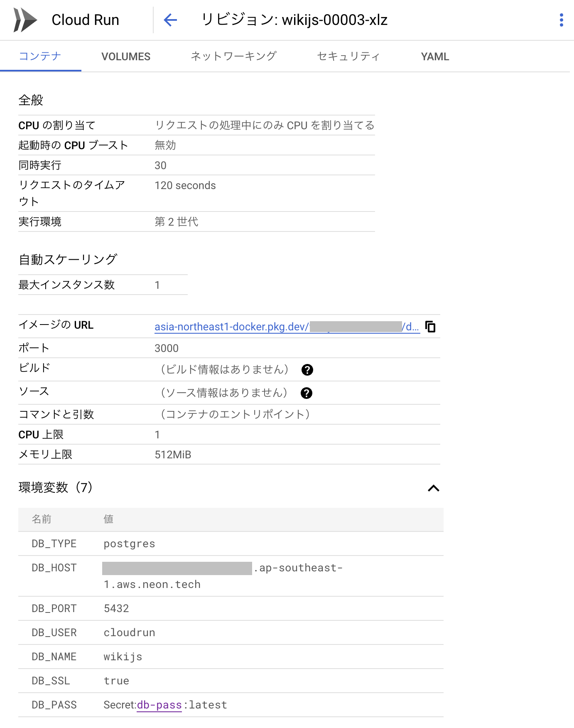The image size is (574, 728).
Task: Click the help icon next to ビルド
Action: coord(307,370)
